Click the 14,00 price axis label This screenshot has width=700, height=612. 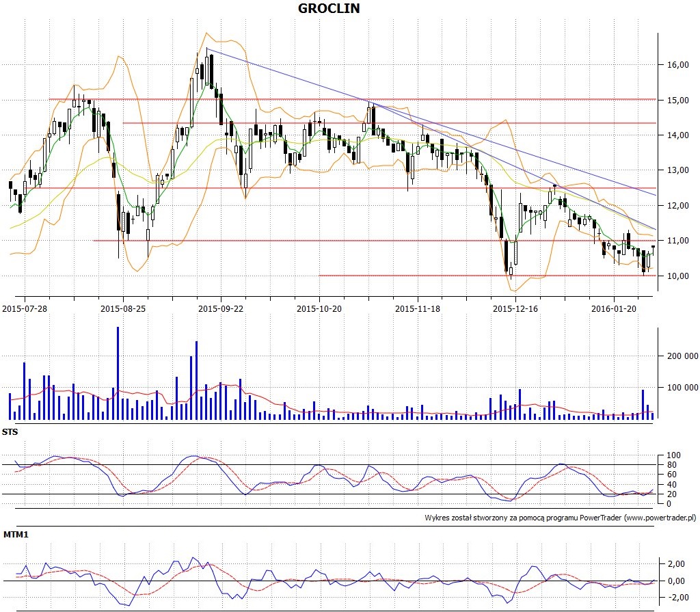[678, 135]
